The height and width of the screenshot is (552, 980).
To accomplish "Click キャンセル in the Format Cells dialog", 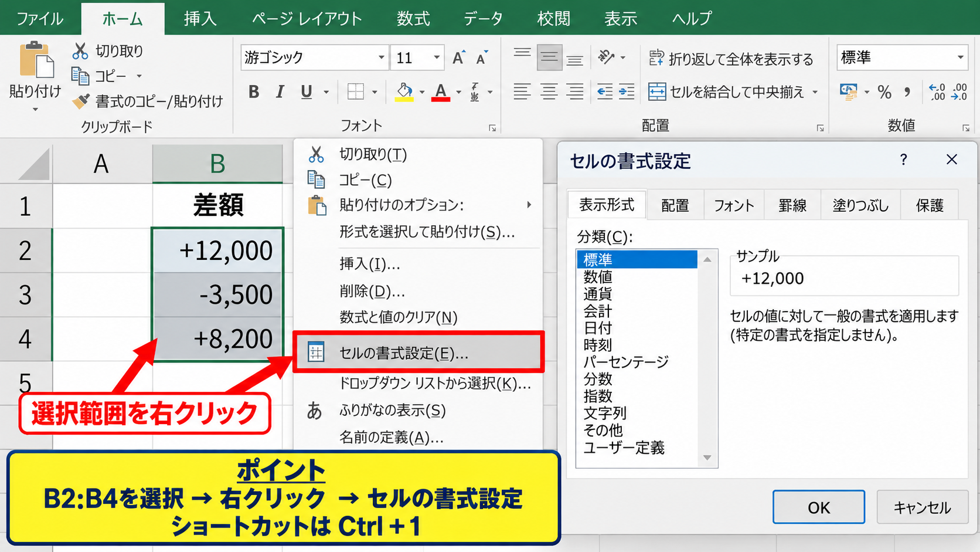I will (922, 507).
